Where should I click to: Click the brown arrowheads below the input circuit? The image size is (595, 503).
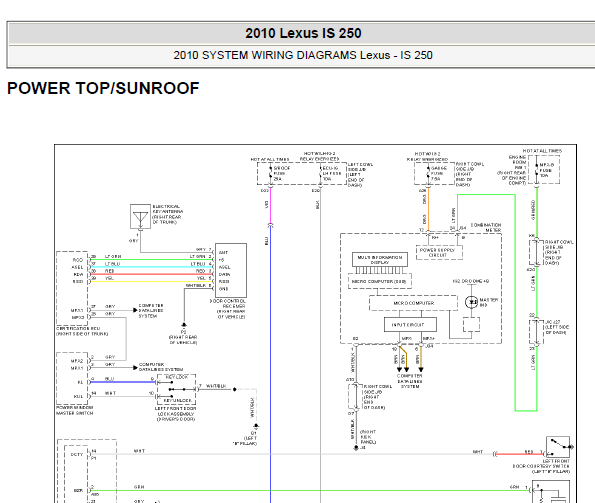(x=410, y=369)
